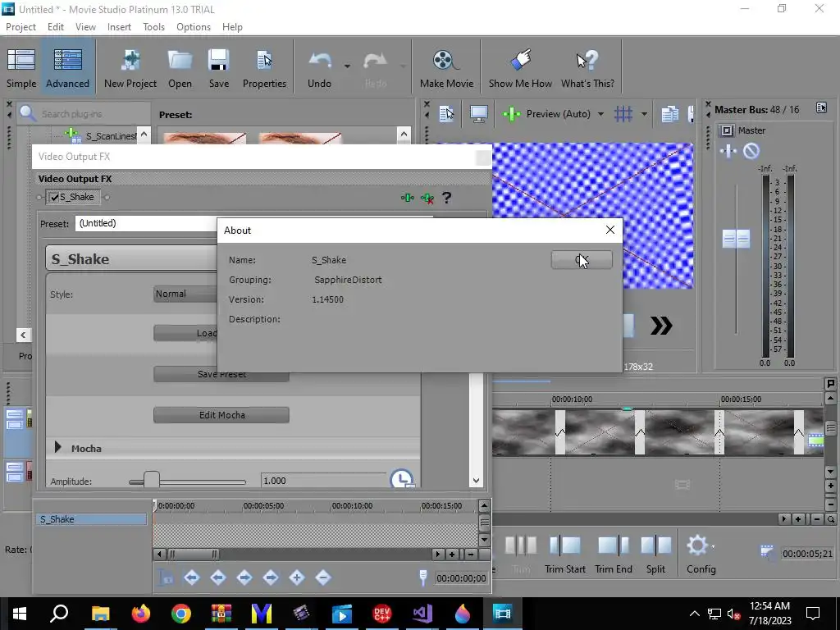Click the Preview (Auto) quality button
The width and height of the screenshot is (840, 630).
pyautogui.click(x=546, y=113)
